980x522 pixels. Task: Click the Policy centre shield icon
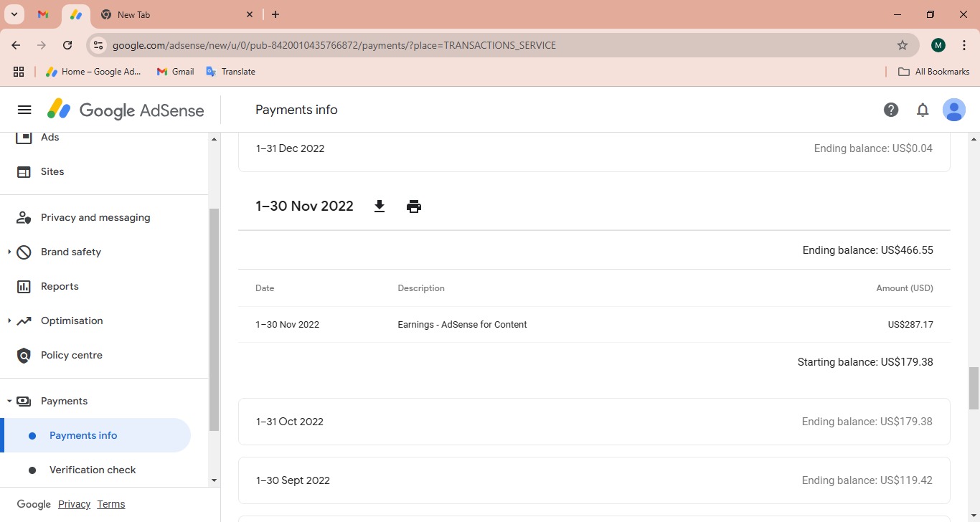(24, 355)
